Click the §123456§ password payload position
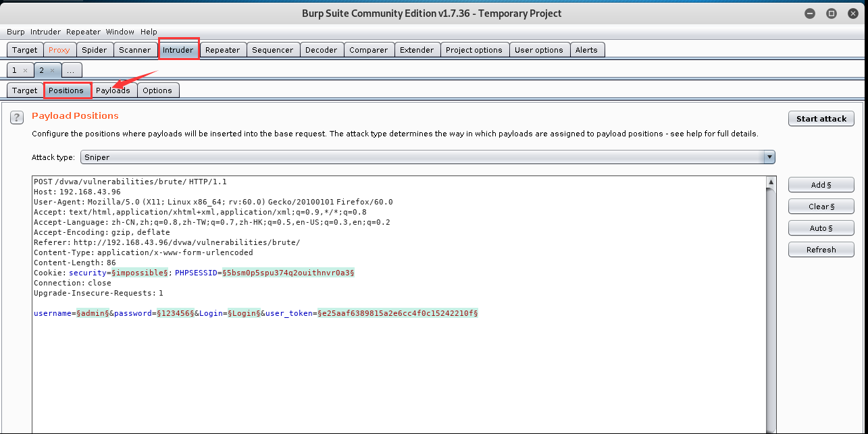The height and width of the screenshot is (434, 868). pyautogui.click(x=176, y=314)
